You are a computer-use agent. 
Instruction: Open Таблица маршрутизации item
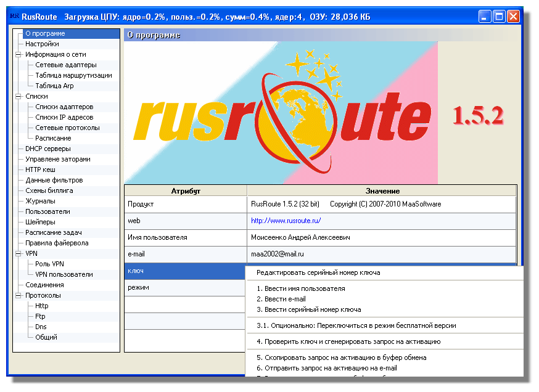[73, 75]
